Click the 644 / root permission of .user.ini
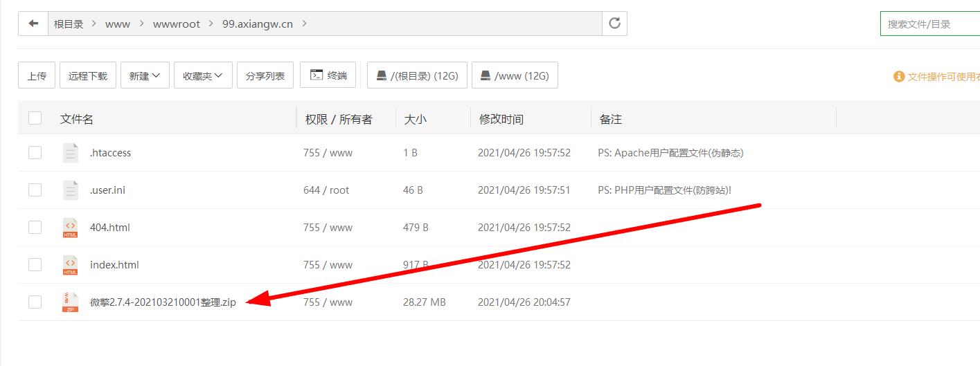This screenshot has width=980, height=366. click(x=326, y=190)
